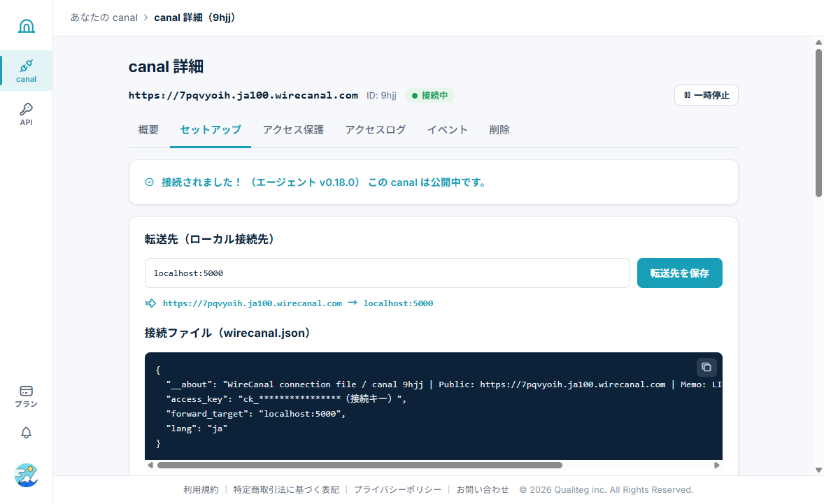Select the セットアップ tab
The height and width of the screenshot is (504, 824).
pos(211,130)
